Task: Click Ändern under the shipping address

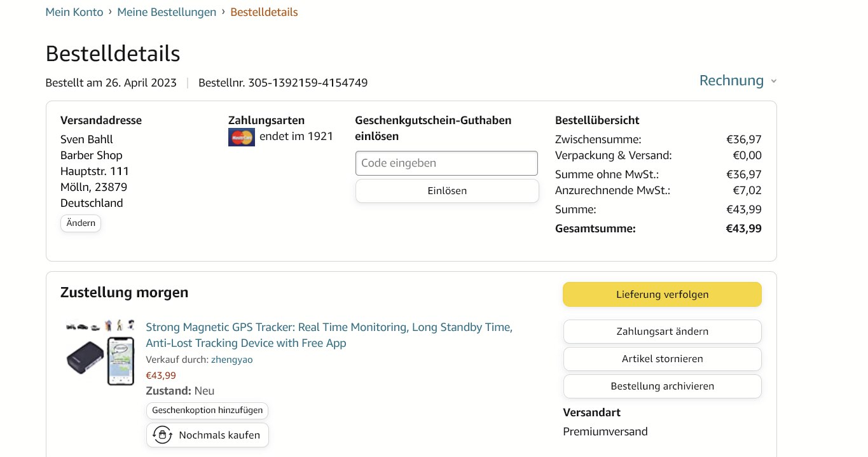Action: 81,223
